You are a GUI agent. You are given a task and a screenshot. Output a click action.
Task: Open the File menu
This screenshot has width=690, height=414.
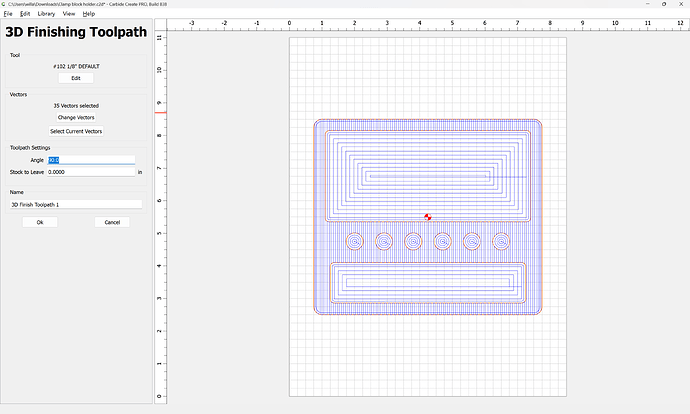[8, 14]
